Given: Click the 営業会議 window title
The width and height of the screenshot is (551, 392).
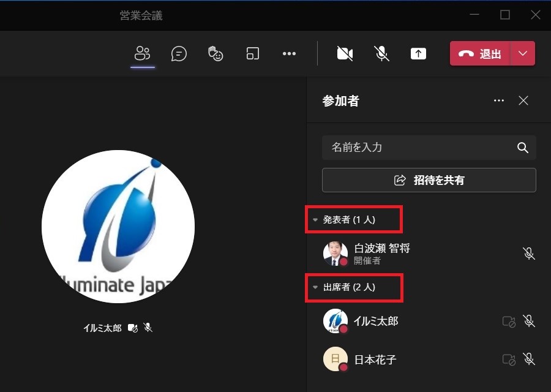Looking at the screenshot, I should 141,15.
